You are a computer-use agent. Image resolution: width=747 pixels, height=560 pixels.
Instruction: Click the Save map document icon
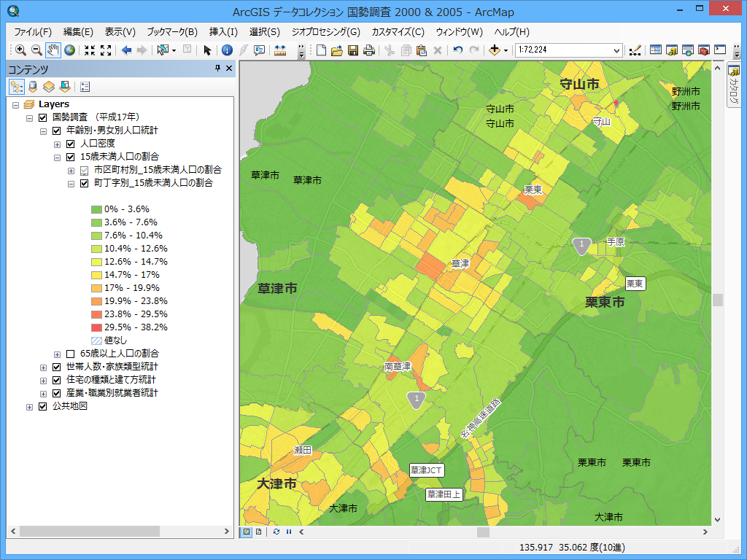[353, 50]
